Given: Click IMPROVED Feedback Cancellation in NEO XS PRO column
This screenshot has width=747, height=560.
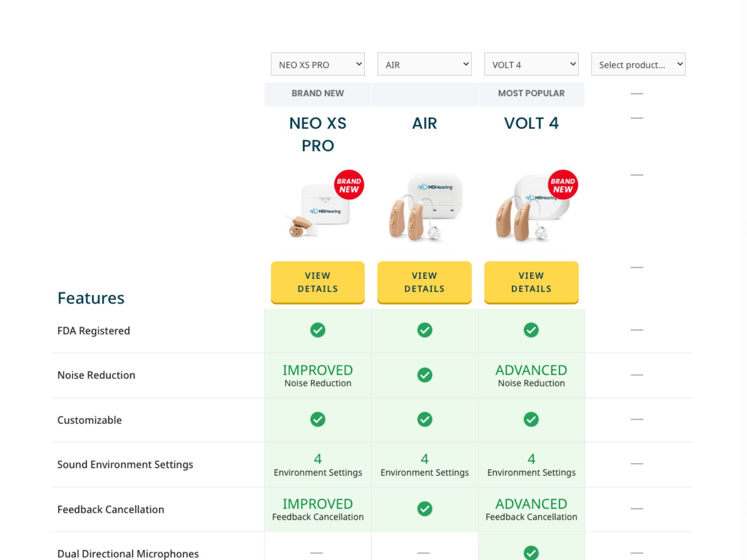Looking at the screenshot, I should pyautogui.click(x=318, y=509).
